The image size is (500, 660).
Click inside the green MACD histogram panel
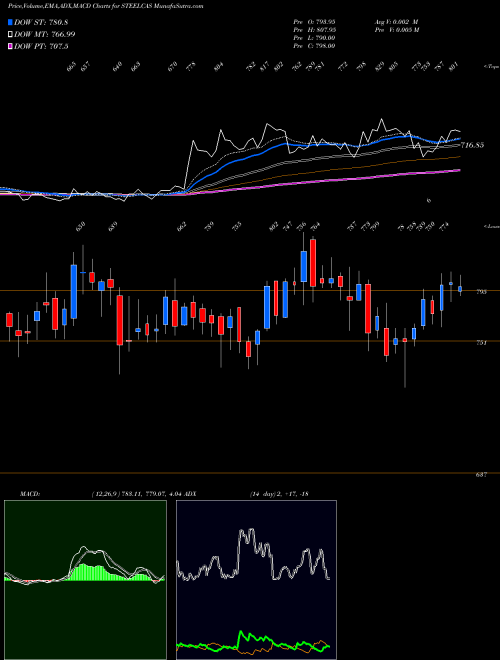click(x=85, y=580)
